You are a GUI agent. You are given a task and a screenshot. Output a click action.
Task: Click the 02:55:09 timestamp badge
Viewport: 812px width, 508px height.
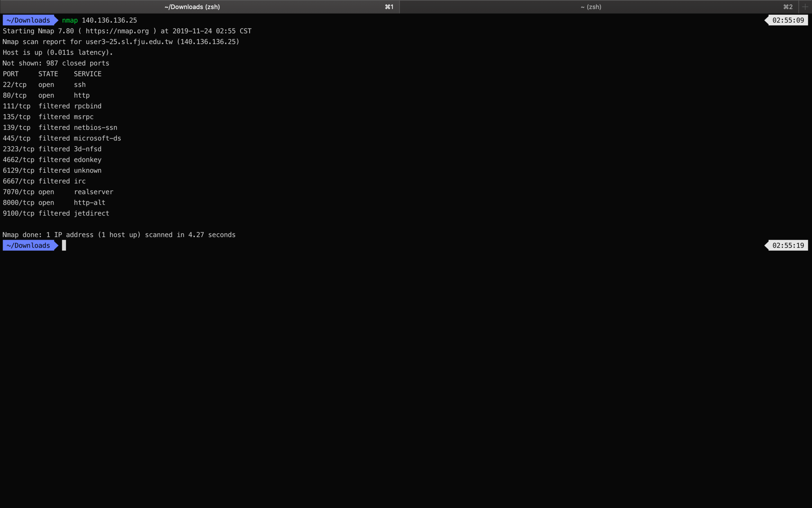click(x=788, y=20)
